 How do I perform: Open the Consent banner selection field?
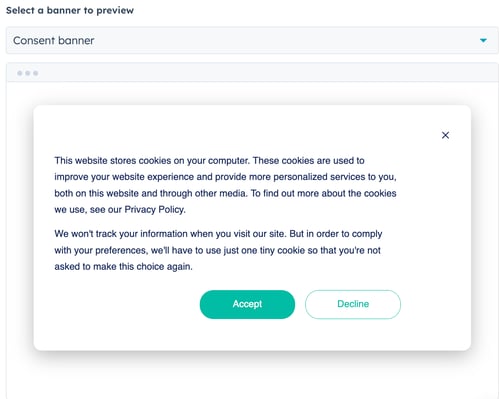pos(252,40)
